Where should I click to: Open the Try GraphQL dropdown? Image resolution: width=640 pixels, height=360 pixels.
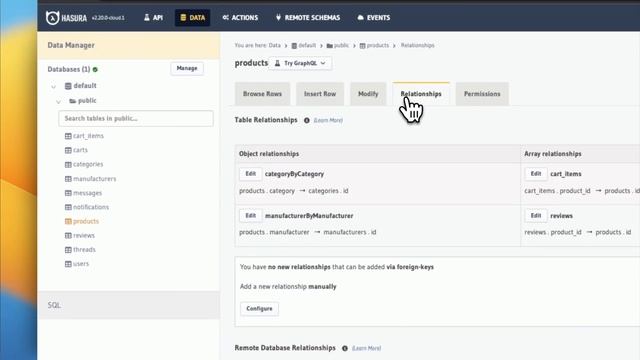[300, 63]
